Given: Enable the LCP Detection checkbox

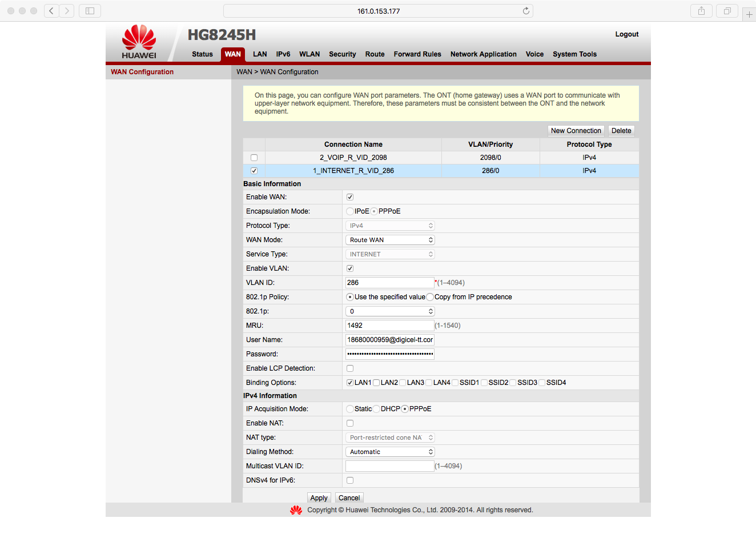Looking at the screenshot, I should [350, 368].
